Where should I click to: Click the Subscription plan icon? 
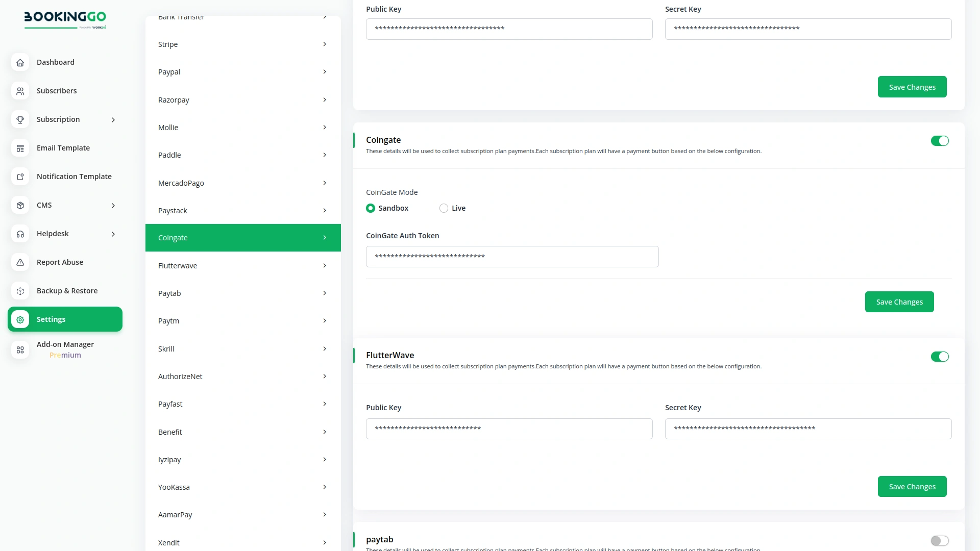20,119
